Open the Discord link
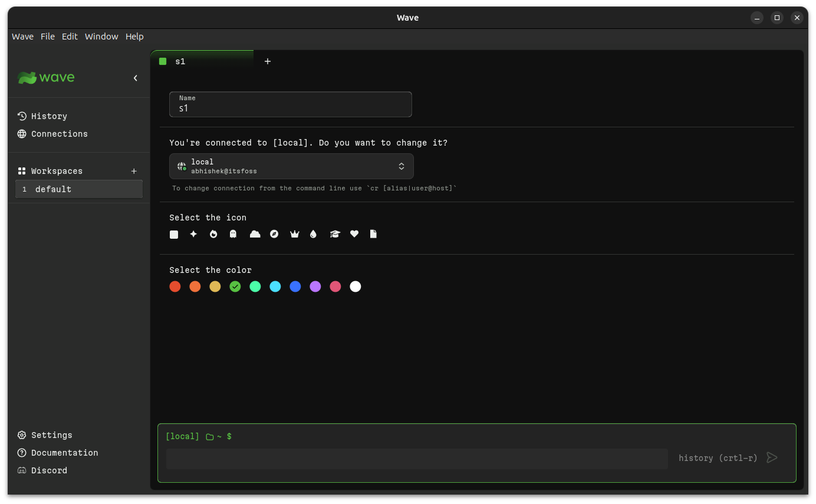Viewport: 816px width, 504px height. tap(49, 470)
